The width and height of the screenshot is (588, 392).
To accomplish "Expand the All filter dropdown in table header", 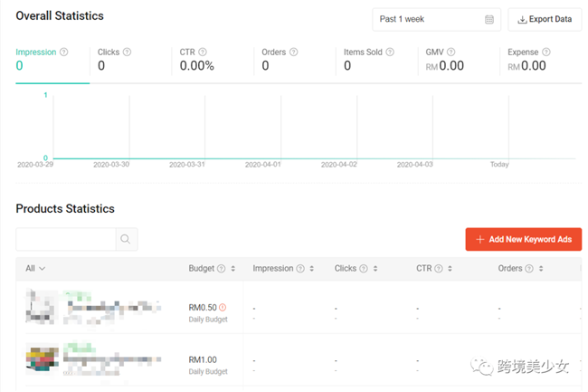I will coord(35,269).
